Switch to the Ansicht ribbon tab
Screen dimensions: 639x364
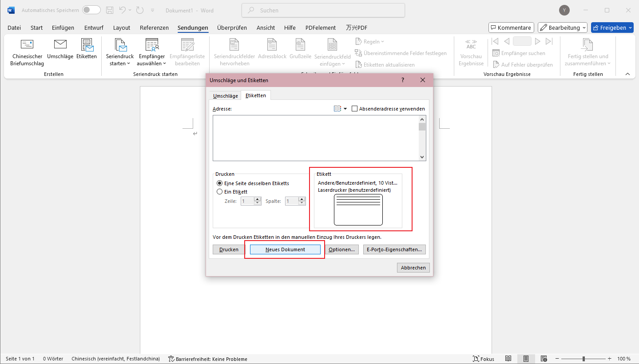pyautogui.click(x=266, y=28)
